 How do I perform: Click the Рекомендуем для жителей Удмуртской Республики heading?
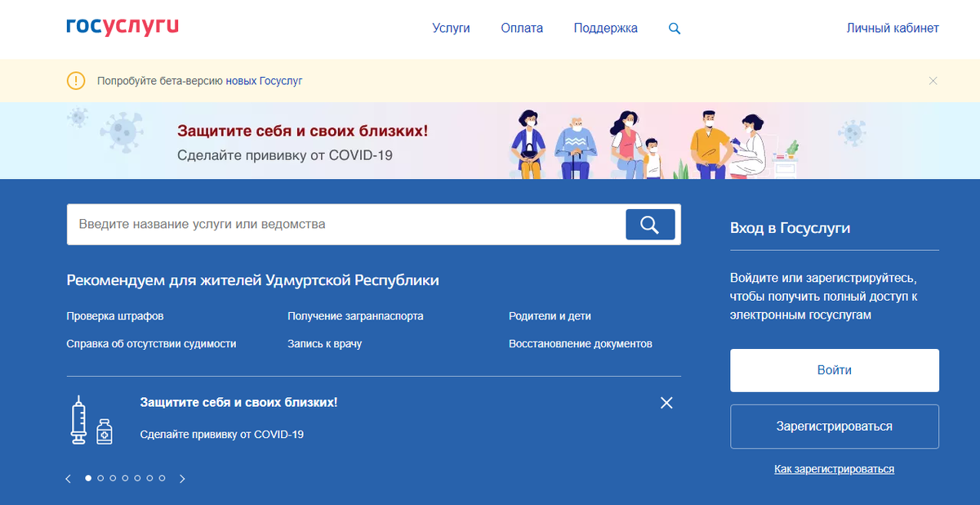coord(252,280)
